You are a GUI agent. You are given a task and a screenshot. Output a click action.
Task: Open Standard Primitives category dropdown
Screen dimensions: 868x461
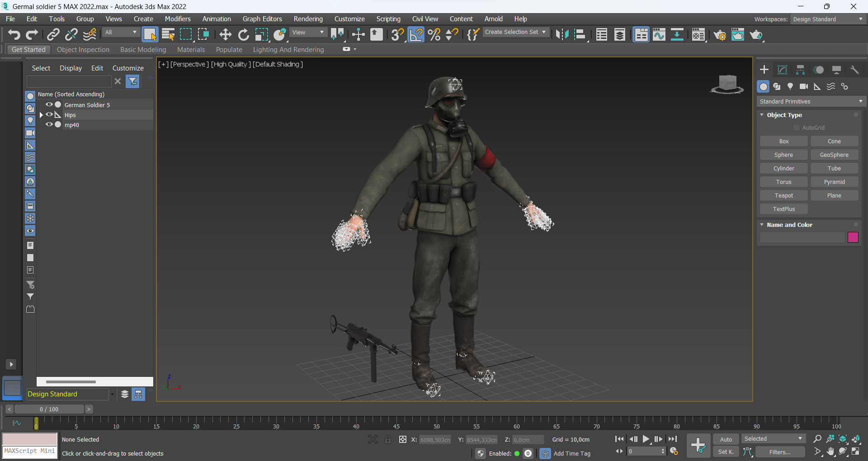811,101
